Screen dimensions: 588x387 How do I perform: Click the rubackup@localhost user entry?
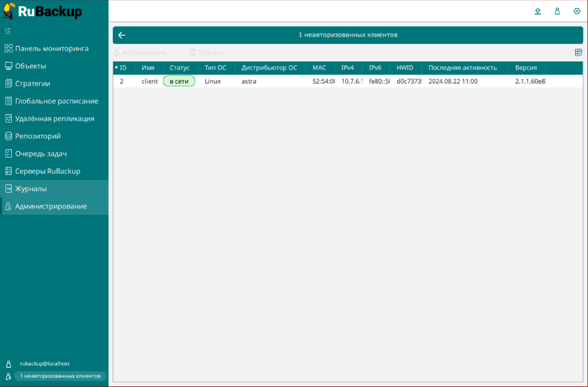click(x=44, y=364)
